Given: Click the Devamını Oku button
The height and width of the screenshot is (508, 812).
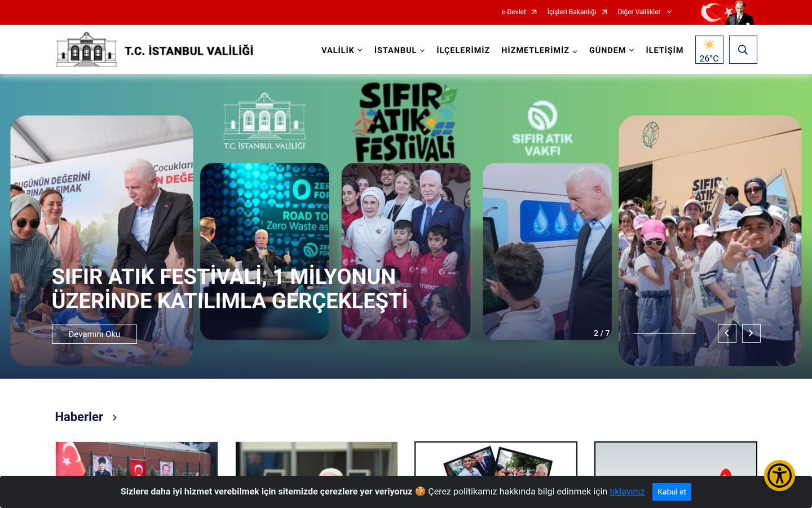Looking at the screenshot, I should pyautogui.click(x=94, y=334).
